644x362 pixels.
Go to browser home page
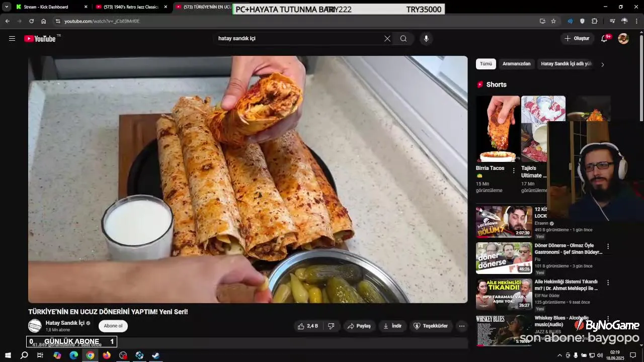pyautogui.click(x=44, y=21)
